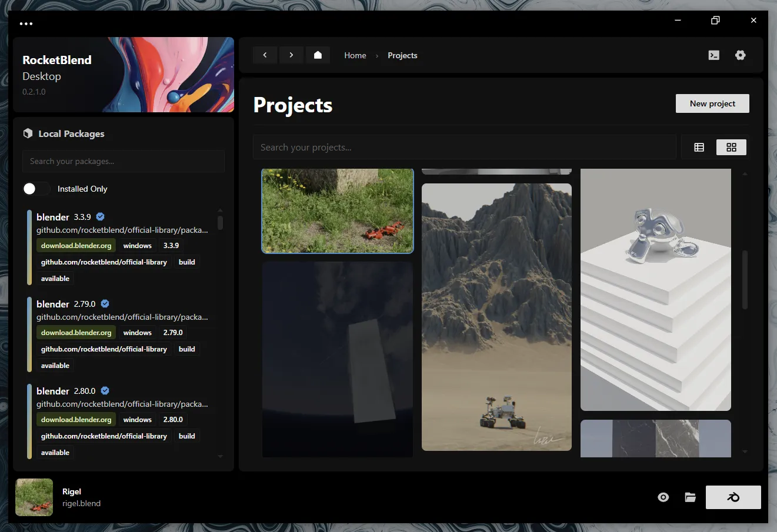Launch the project with the Blender icon button
Screen dimensions: 777x532
733,497
